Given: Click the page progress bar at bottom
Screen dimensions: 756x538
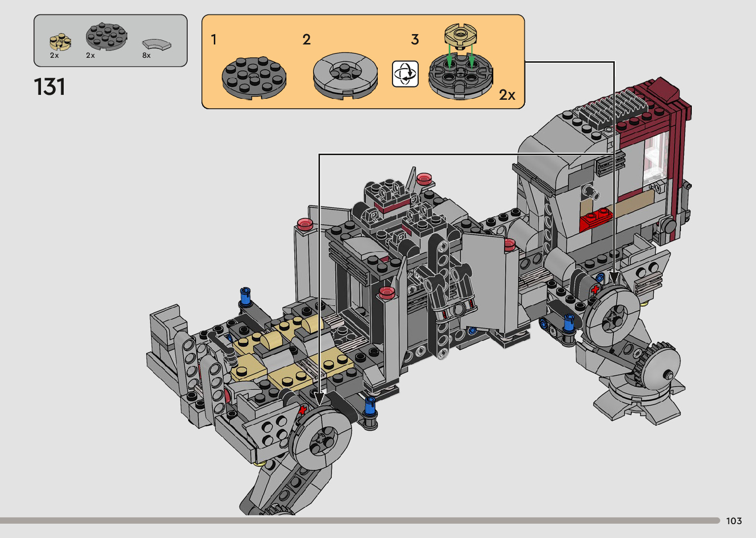Looking at the screenshot, I should click(x=360, y=520).
